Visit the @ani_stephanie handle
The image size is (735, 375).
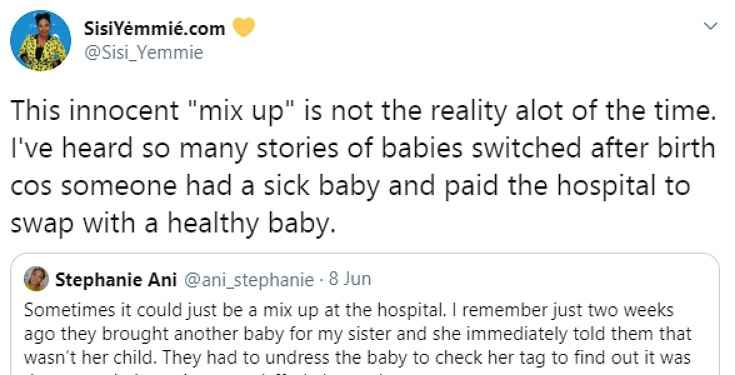249,280
